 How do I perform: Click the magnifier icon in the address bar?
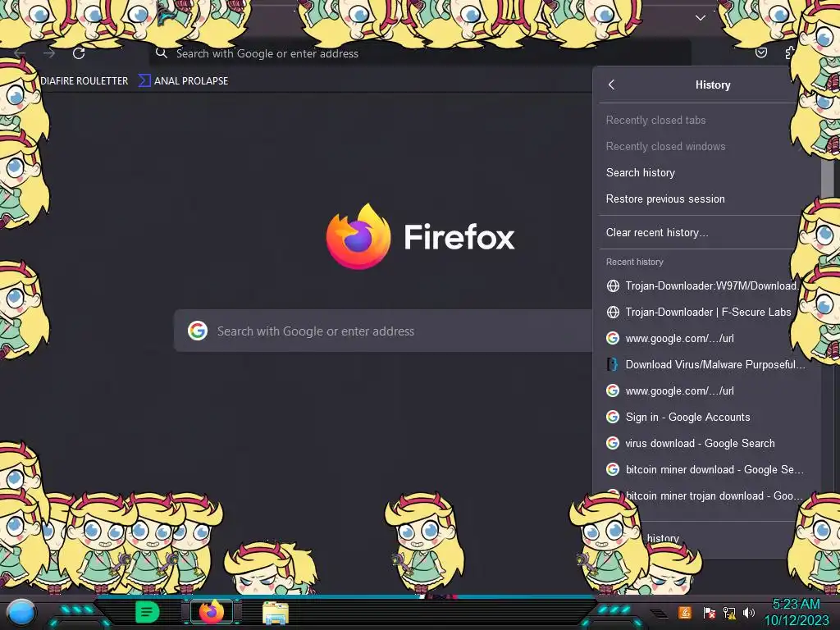162,53
